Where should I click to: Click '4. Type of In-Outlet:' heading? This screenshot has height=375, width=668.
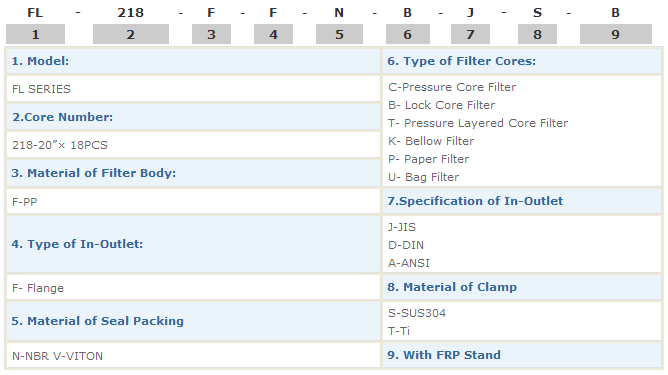tap(193, 244)
